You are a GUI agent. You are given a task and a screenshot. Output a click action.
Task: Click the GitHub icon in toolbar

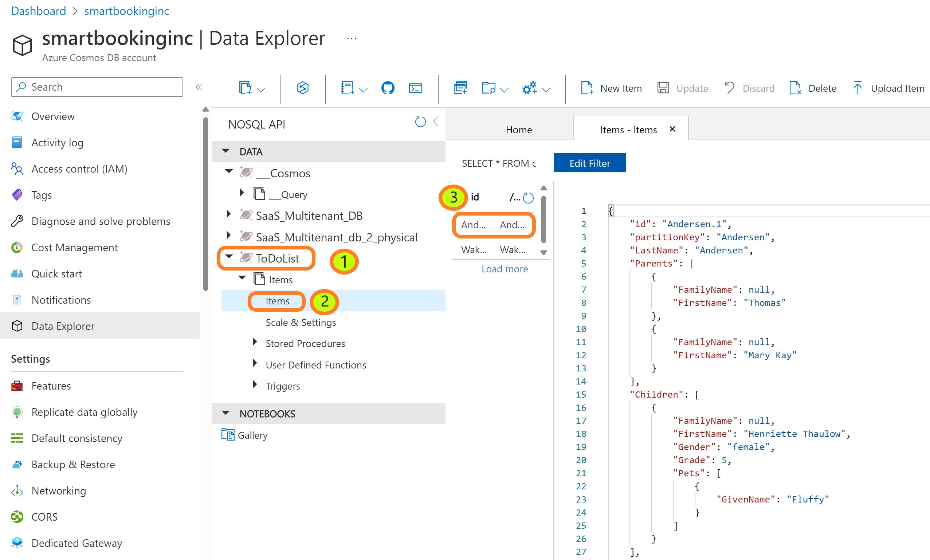387,88
